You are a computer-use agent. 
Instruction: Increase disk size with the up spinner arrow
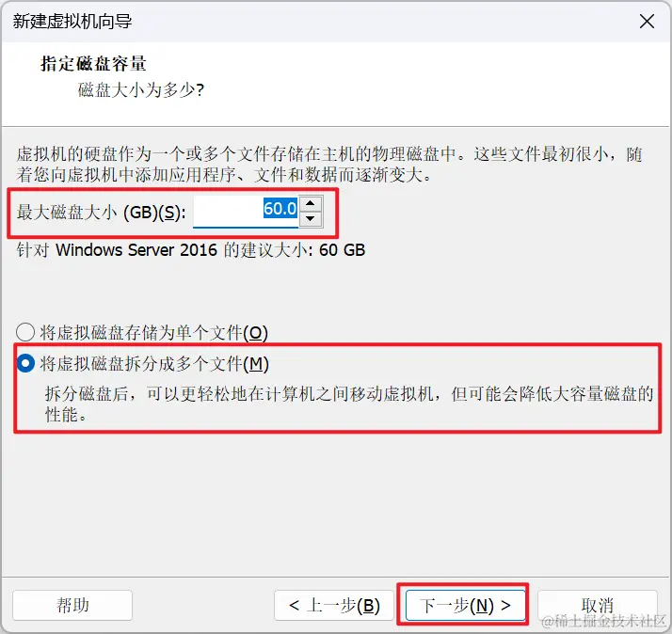pyautogui.click(x=311, y=203)
